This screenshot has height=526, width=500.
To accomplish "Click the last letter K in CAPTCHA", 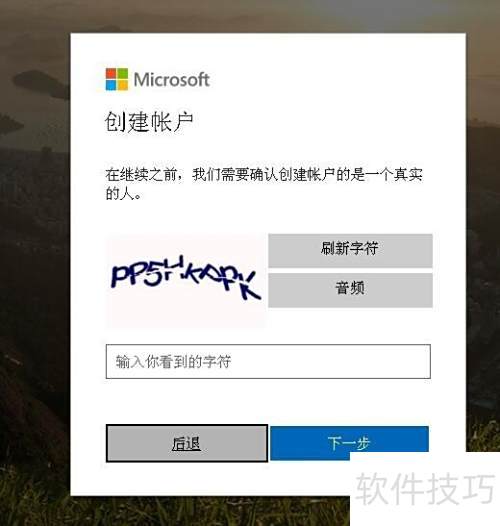I will (250, 286).
